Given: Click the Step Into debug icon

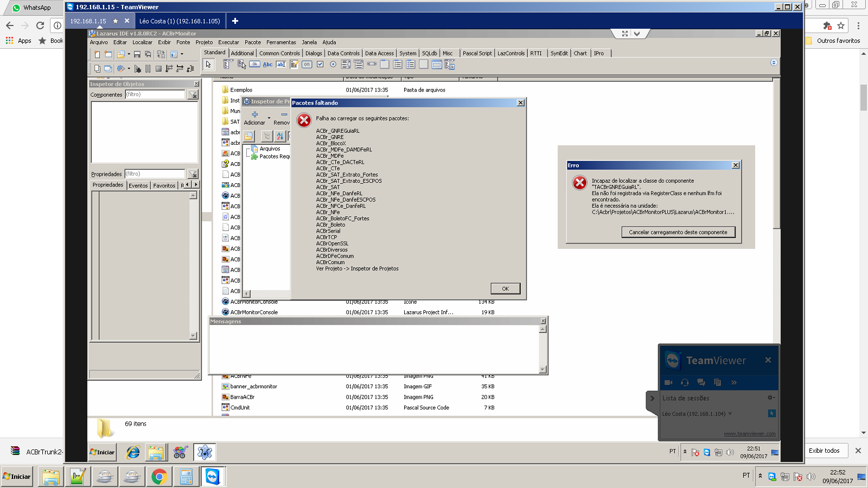Looking at the screenshot, I should click(x=169, y=69).
